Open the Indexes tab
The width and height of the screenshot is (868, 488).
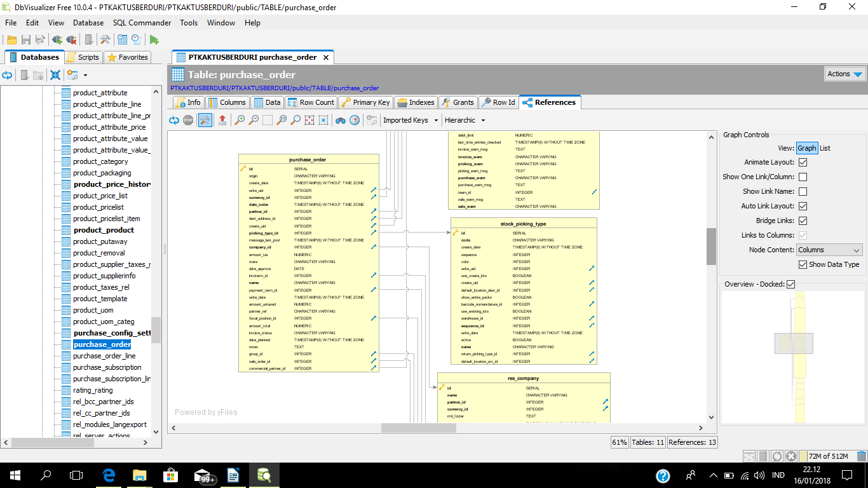coord(416,102)
